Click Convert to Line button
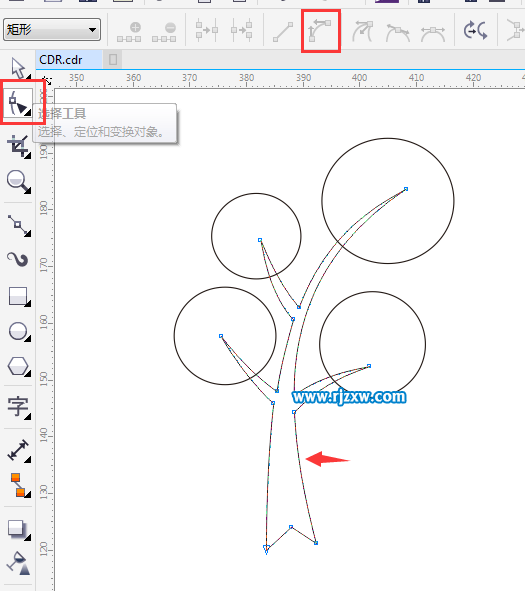The height and width of the screenshot is (591, 525). coord(283,32)
